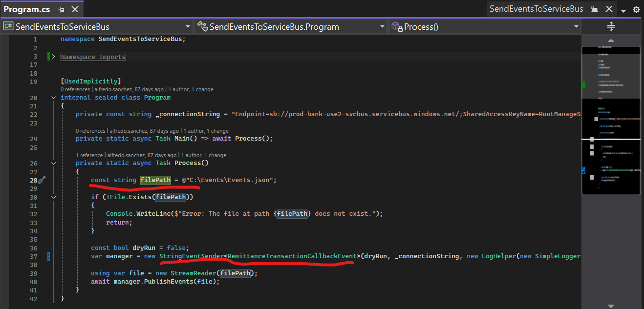Switch to the Program.cs tab
This screenshot has width=644, height=309.
pyautogui.click(x=27, y=9)
